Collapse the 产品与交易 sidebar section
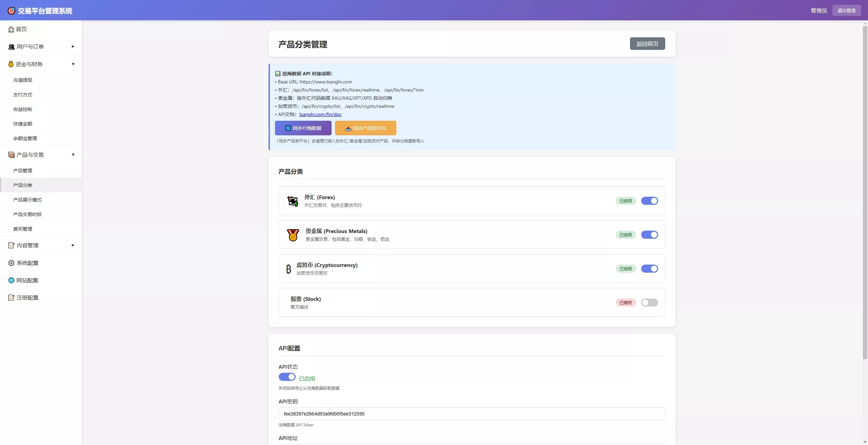Viewport: 868px width, 445px height. pos(41,155)
